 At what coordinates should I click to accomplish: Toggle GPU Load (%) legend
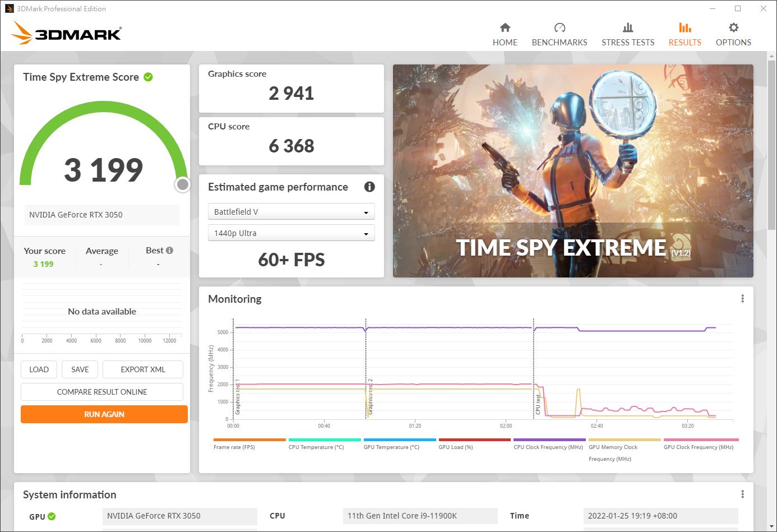tap(475, 444)
